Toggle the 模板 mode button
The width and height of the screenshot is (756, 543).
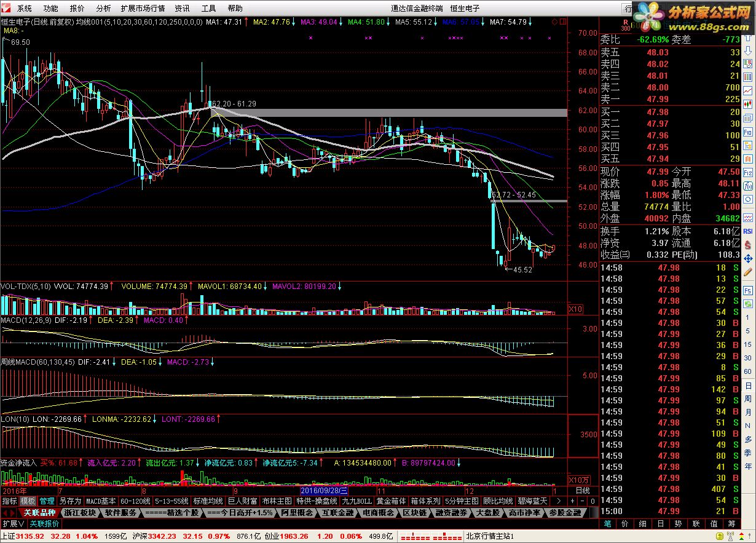pyautogui.click(x=28, y=501)
